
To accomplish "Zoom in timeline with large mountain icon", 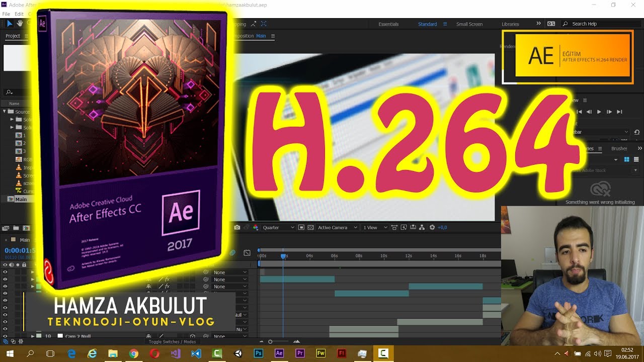I will click(x=296, y=342).
